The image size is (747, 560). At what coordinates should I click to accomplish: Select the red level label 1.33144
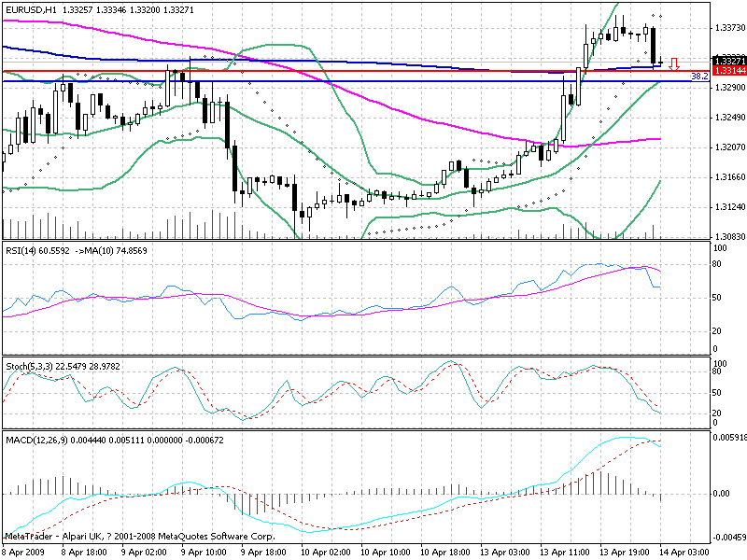729,71
